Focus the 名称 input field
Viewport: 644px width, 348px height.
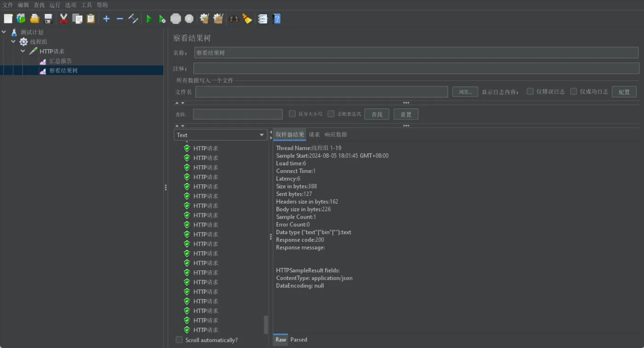pyautogui.click(x=416, y=52)
